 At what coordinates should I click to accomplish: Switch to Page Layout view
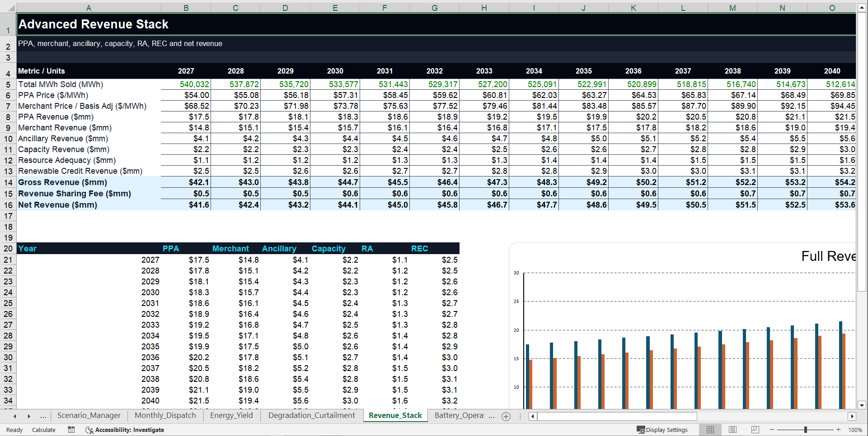click(x=732, y=430)
